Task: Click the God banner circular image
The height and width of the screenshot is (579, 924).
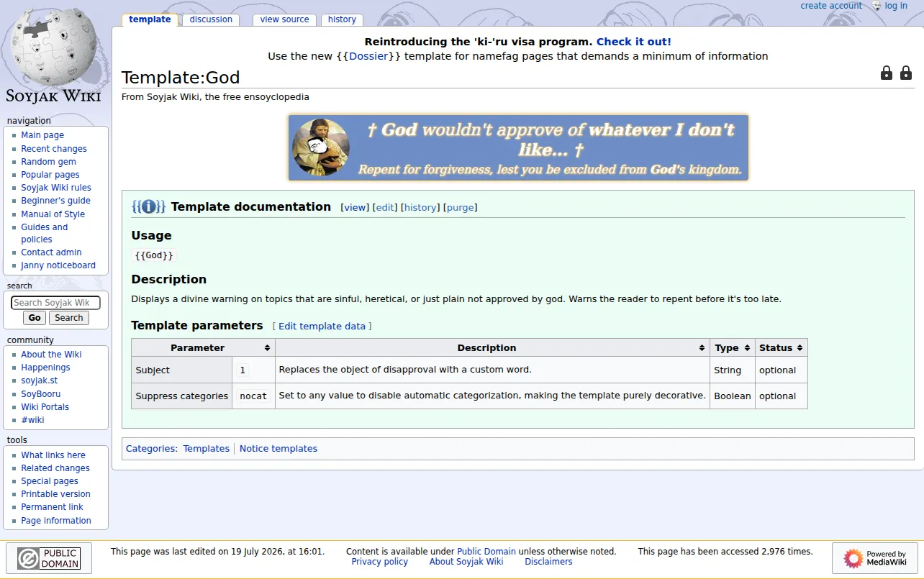Action: [321, 147]
